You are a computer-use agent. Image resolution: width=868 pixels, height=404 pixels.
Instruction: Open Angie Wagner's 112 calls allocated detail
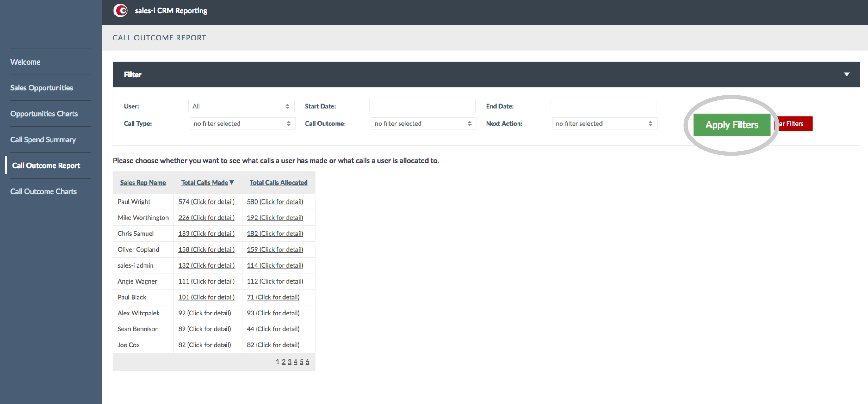coord(275,281)
